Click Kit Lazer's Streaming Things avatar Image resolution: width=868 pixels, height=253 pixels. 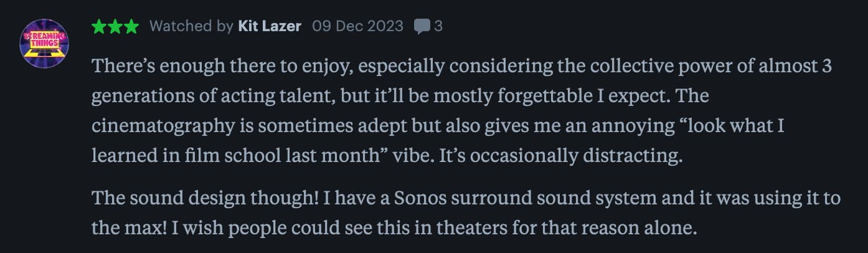[45, 44]
